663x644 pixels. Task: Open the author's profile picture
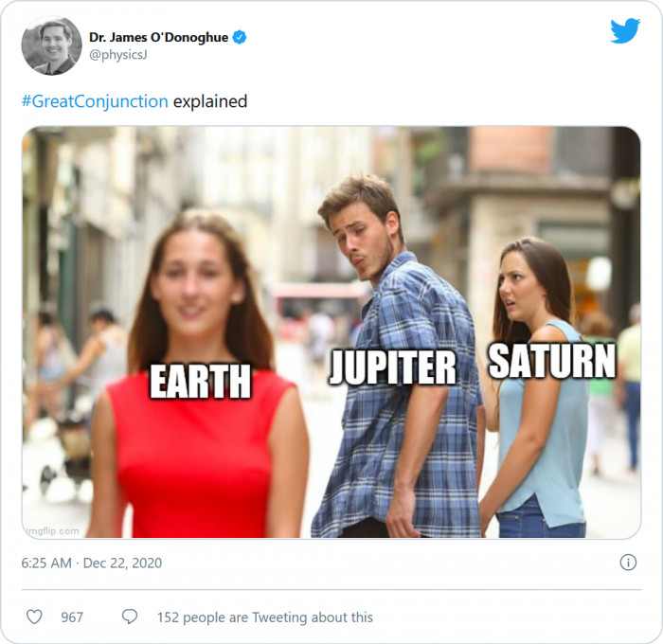tap(51, 45)
